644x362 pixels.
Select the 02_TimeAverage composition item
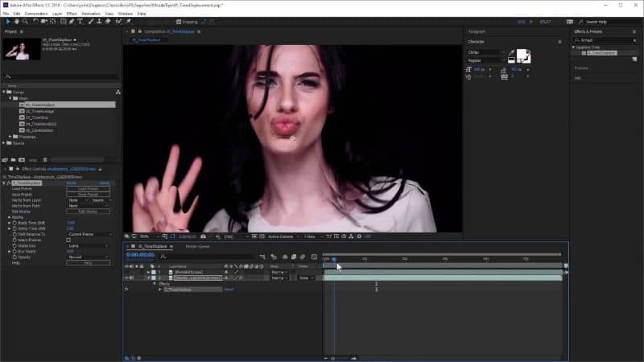tap(39, 111)
